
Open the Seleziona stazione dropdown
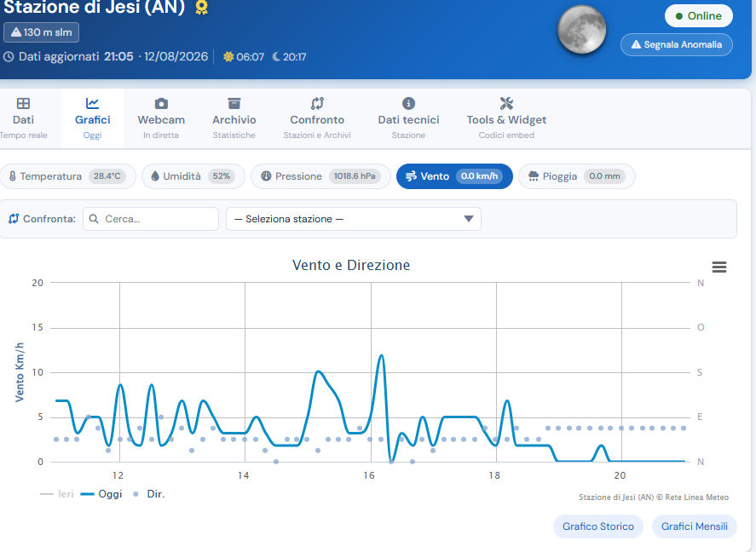[x=354, y=219]
